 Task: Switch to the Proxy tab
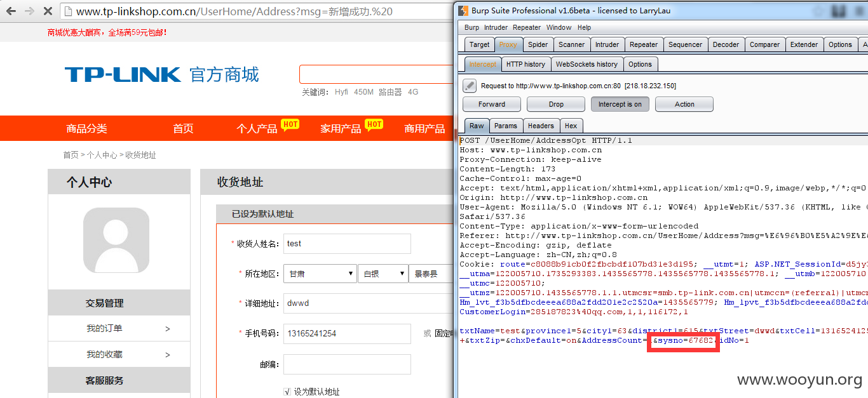click(x=508, y=44)
